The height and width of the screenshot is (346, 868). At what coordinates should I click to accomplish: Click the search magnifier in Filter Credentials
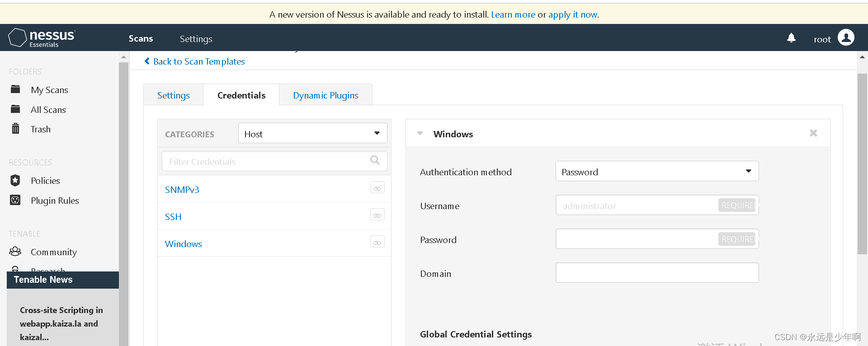pos(375,160)
